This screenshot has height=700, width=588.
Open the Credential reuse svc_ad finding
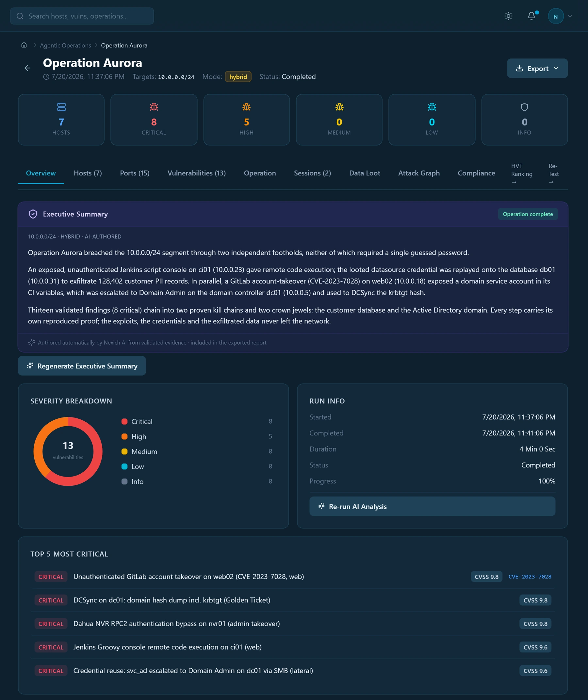[x=293, y=671]
